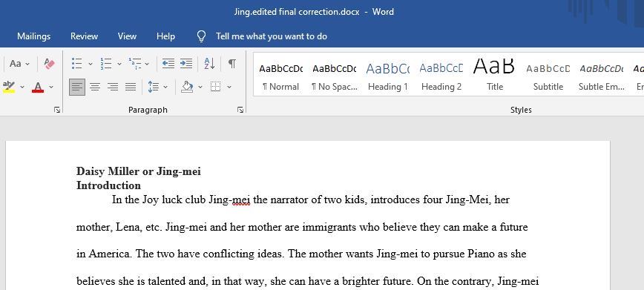Open the Font dialog launcher
This screenshot has width=644, height=290.
(57, 110)
